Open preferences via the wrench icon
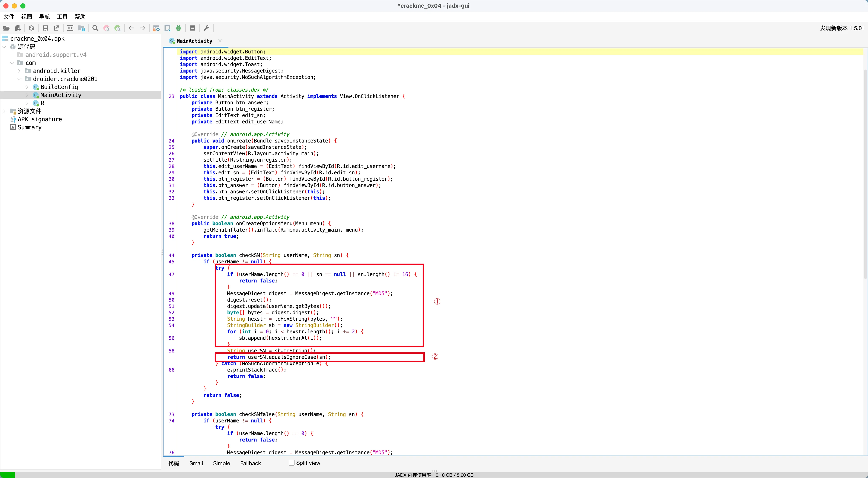Viewport: 868px width, 478px height. pyautogui.click(x=207, y=28)
